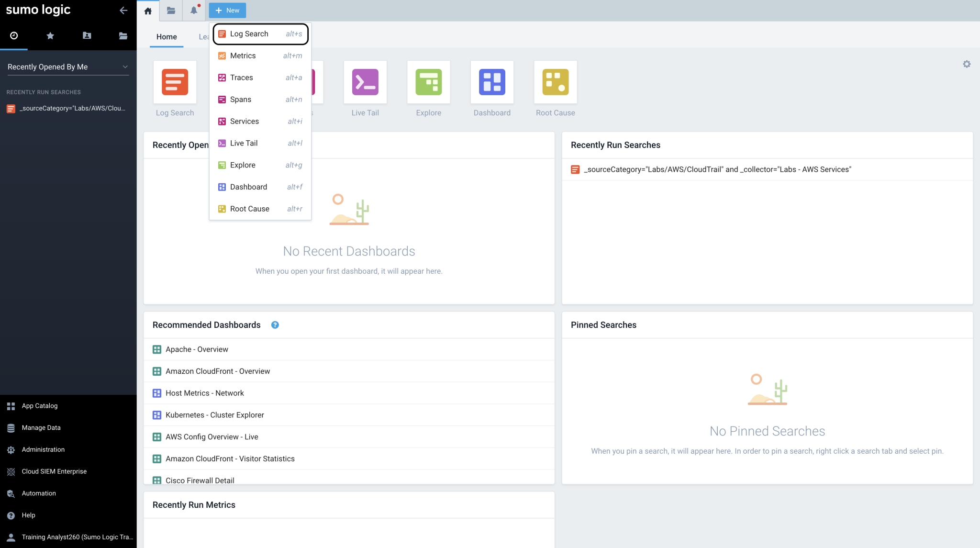Select Traces from the New menu
980x548 pixels.
pos(260,78)
